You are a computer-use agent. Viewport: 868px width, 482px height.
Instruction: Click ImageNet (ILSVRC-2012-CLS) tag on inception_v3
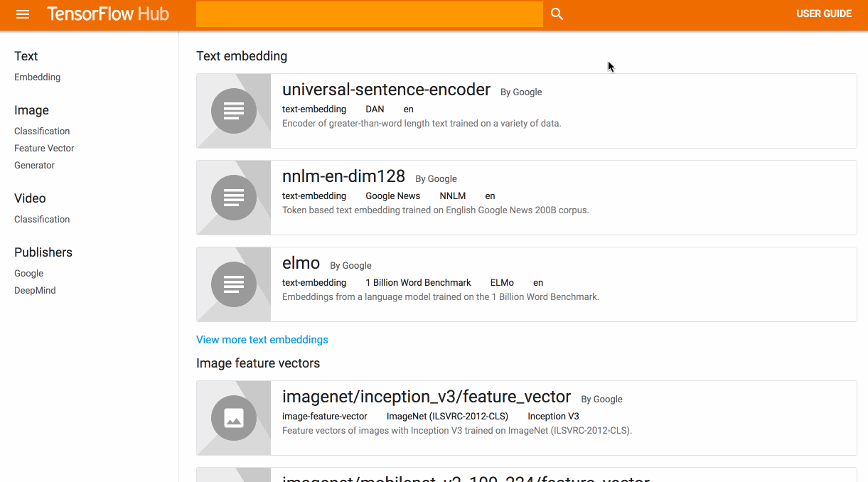pyautogui.click(x=448, y=416)
